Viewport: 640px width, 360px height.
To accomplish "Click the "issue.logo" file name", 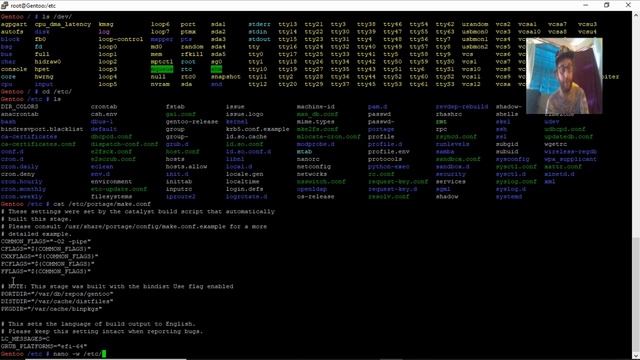I will (x=244, y=114).
